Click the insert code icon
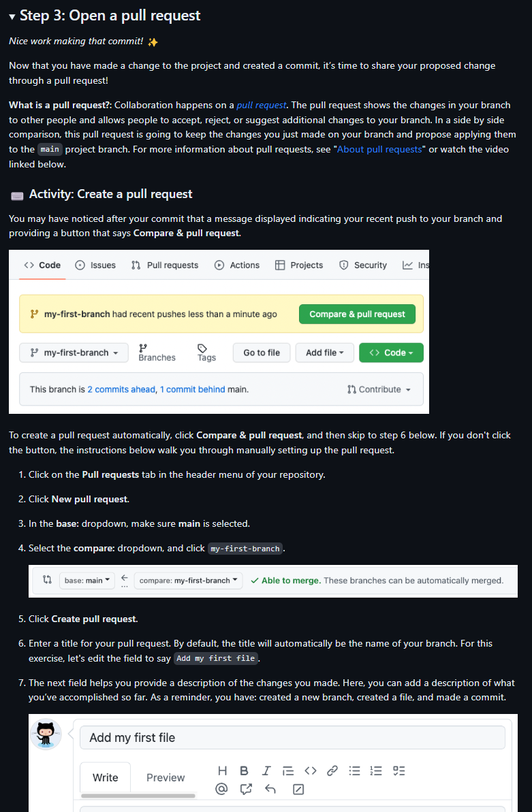Image resolution: width=532 pixels, height=812 pixels. click(311, 770)
